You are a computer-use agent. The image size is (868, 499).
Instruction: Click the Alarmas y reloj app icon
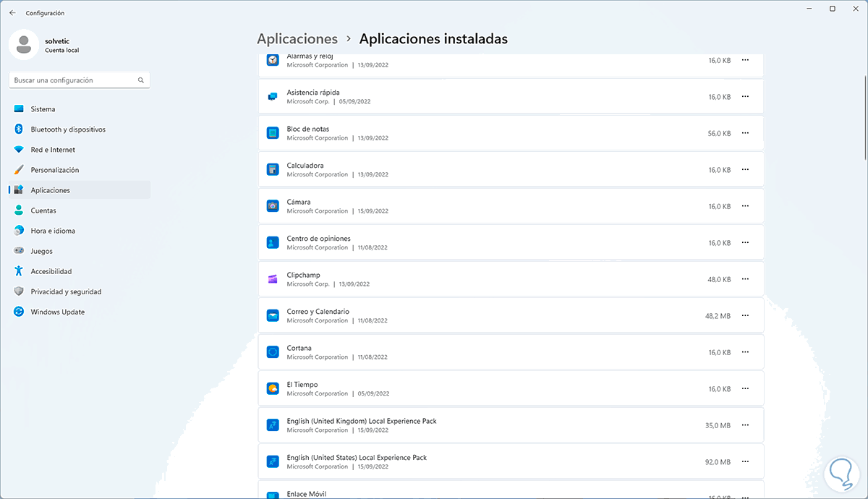coord(273,60)
